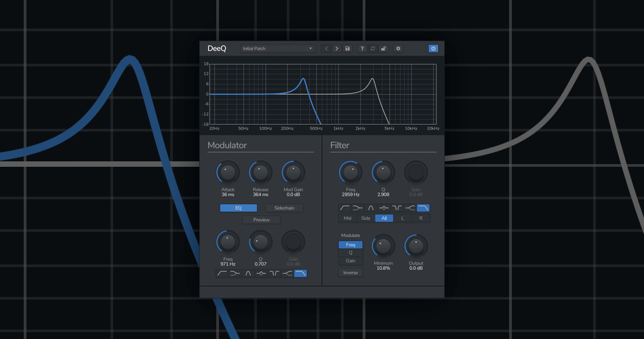Screen dimensions: 644x339
Task: Click the 2959 Hz frequency value
Action: [x=350, y=195]
